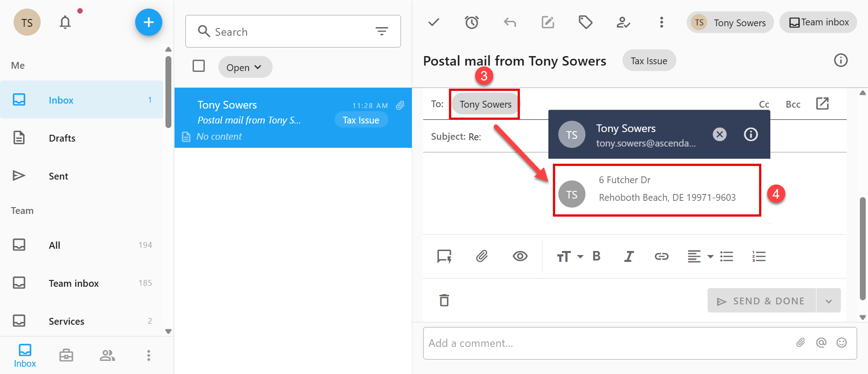Add Cc recipients
Image resolution: width=868 pixels, height=374 pixels.
[764, 104]
